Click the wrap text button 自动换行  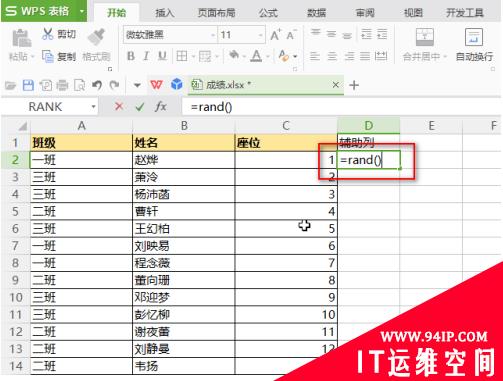click(x=474, y=45)
